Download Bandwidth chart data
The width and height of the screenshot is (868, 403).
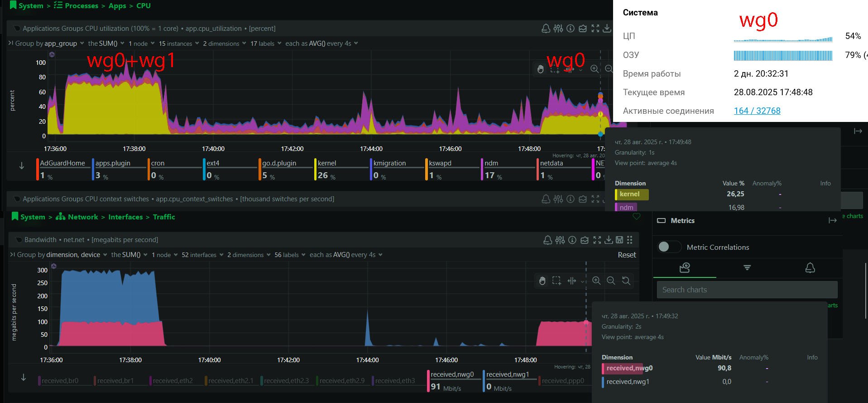coord(609,240)
